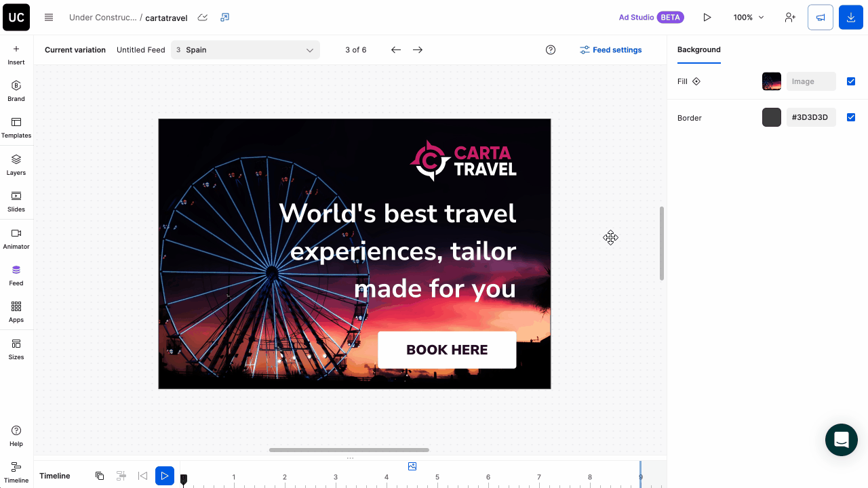Open the Sizes panel
868x488 pixels.
click(16, 349)
